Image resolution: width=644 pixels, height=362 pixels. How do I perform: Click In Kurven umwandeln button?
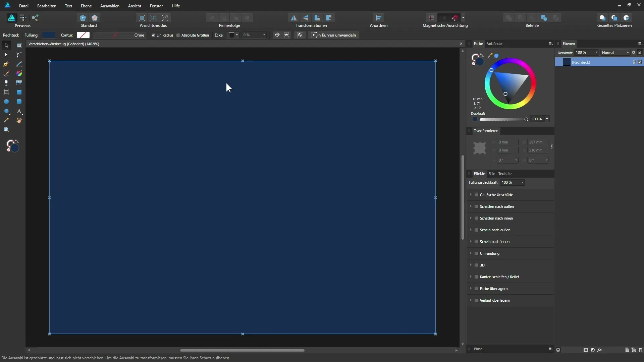tap(334, 35)
